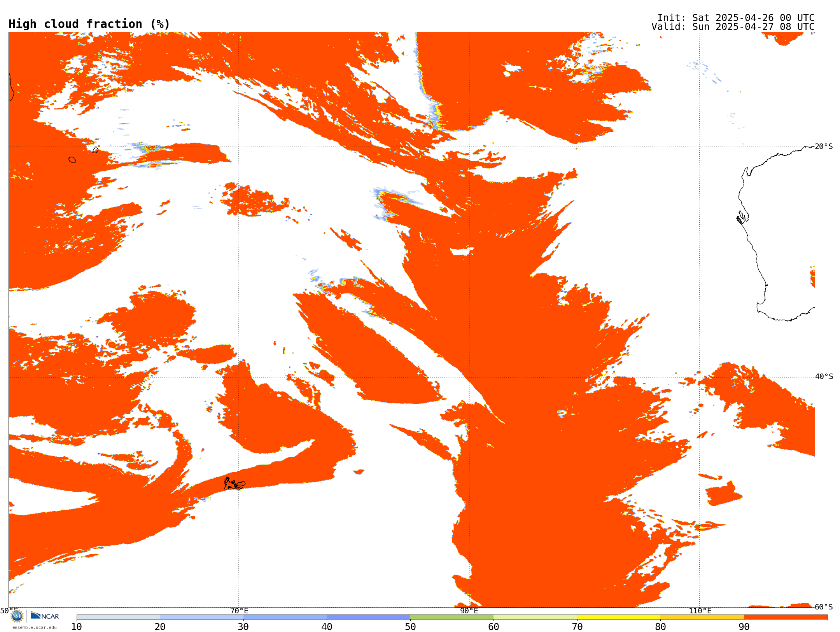Screen dimensions: 840x632
Task: Select the 50-60 green colorbar swatch
Action: point(452,617)
